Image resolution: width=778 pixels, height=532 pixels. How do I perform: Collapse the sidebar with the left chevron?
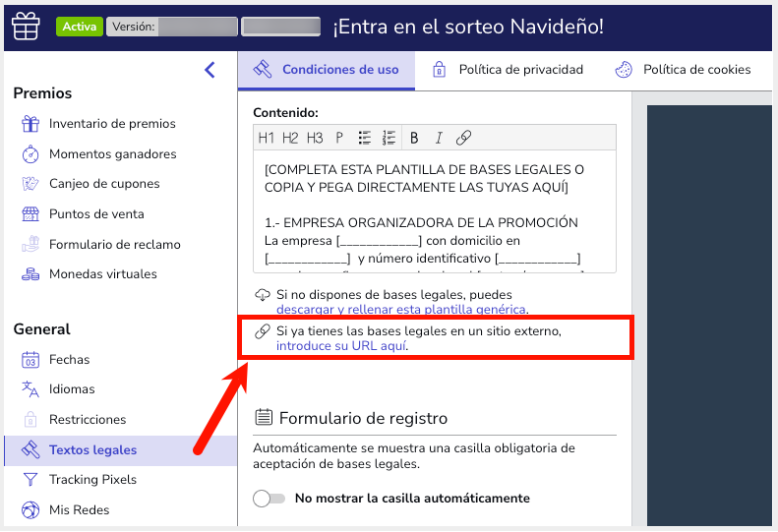[x=209, y=69]
